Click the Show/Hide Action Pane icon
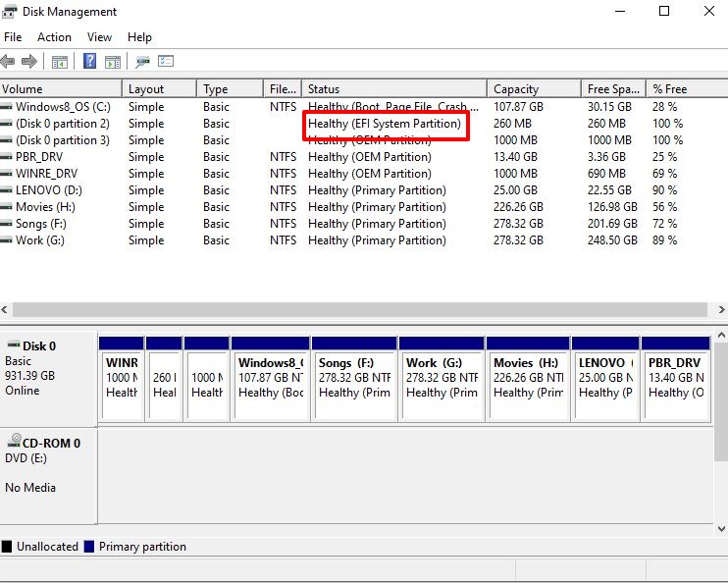 click(x=113, y=62)
